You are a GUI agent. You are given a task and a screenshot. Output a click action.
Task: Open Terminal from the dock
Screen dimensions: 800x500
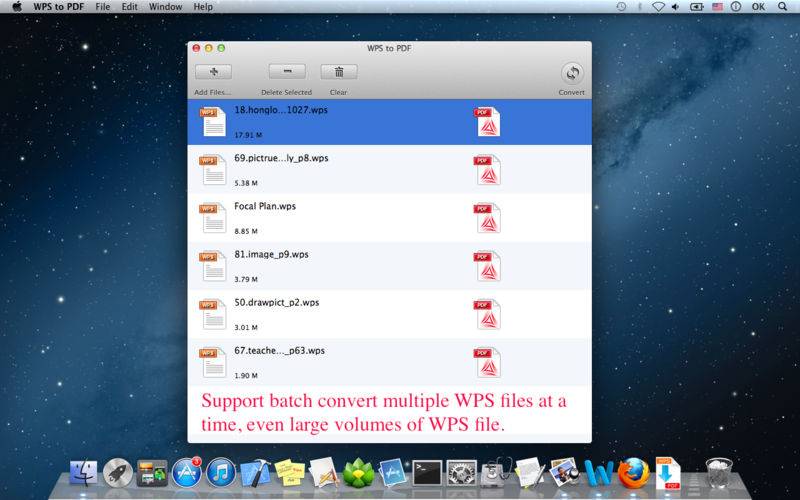(427, 473)
